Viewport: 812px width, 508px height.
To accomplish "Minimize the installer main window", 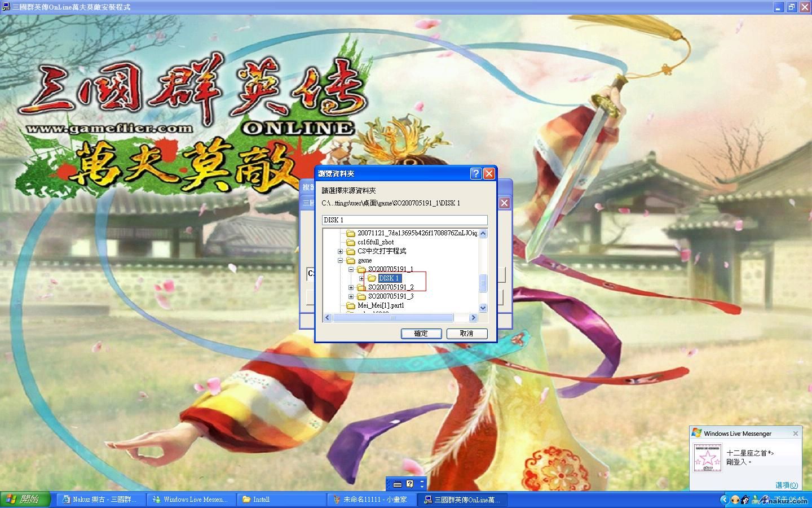I will 779,7.
